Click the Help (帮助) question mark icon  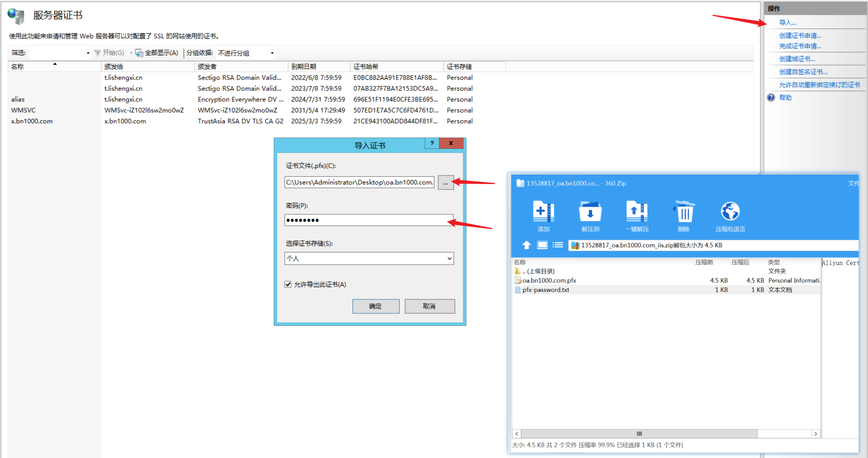771,98
